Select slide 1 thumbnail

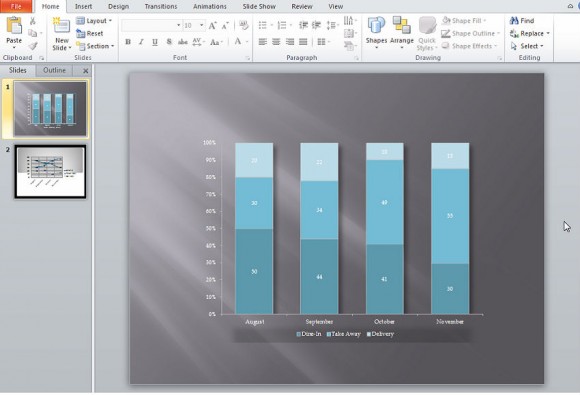coord(50,109)
